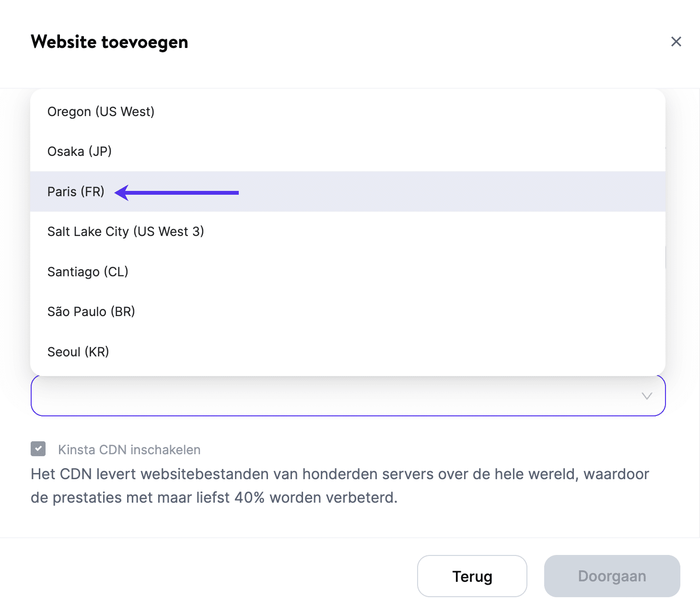The height and width of the screenshot is (613, 700).
Task: Click inside the empty location select field
Action: [336, 396]
